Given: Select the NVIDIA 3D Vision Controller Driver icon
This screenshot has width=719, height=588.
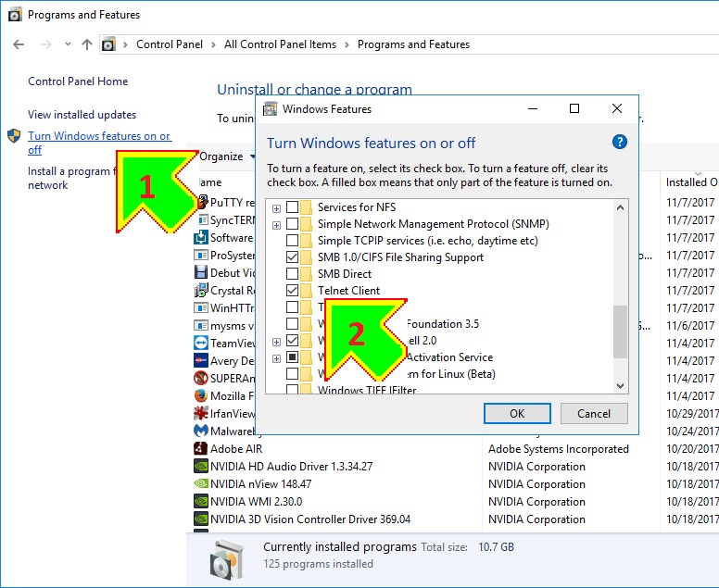Looking at the screenshot, I should (201, 519).
